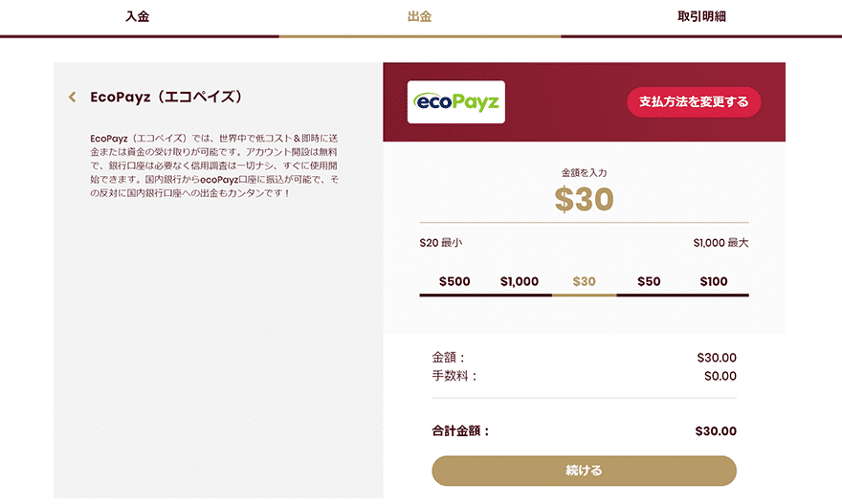The image size is (842, 504).
Task: Go back using the EcoPayz chevron arrow
Action: [73, 98]
